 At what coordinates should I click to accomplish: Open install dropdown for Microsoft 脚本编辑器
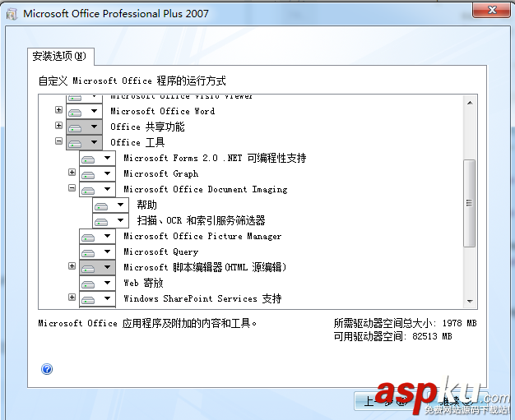pyautogui.click(x=97, y=267)
